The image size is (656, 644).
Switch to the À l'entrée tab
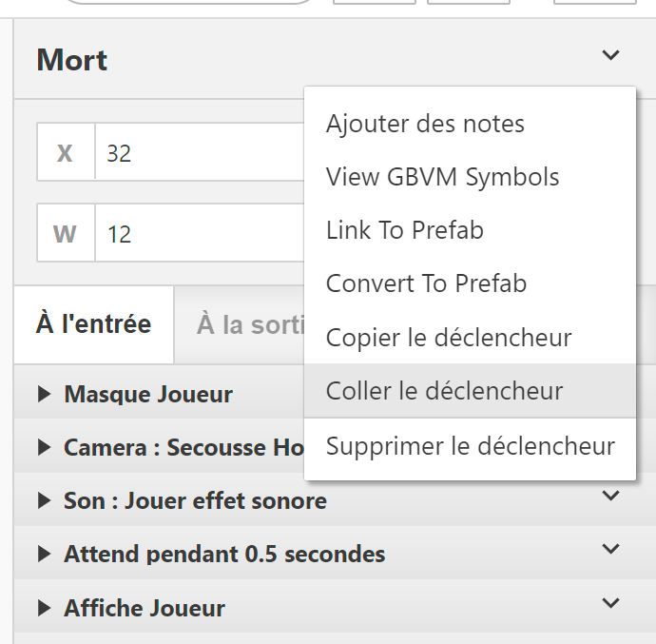(x=93, y=324)
